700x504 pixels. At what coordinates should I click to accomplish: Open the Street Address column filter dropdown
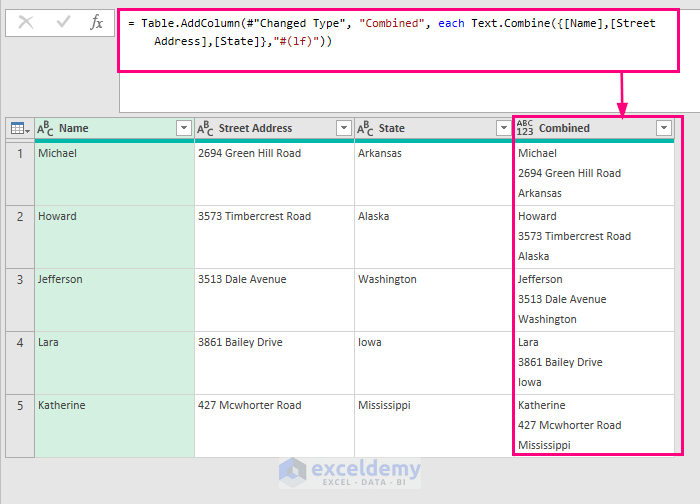tap(344, 128)
